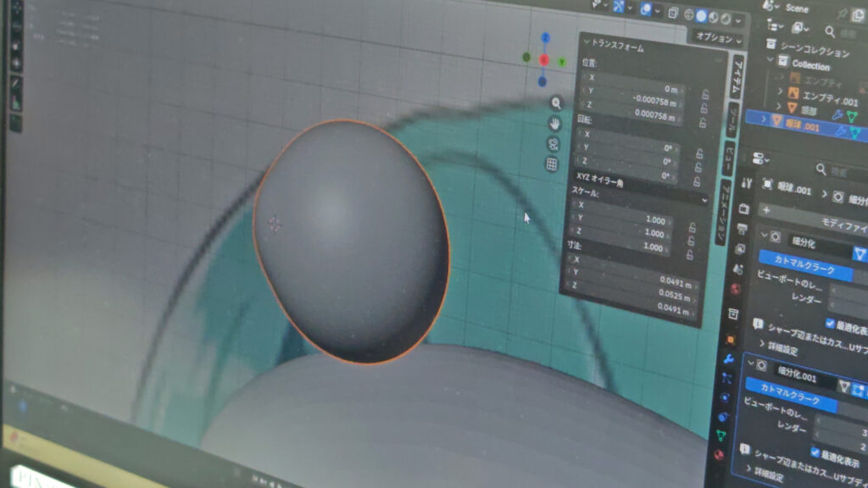Uncheck 最適化表示 in the first 細分化 modifier
The height and width of the screenshot is (488, 868).
(830, 323)
